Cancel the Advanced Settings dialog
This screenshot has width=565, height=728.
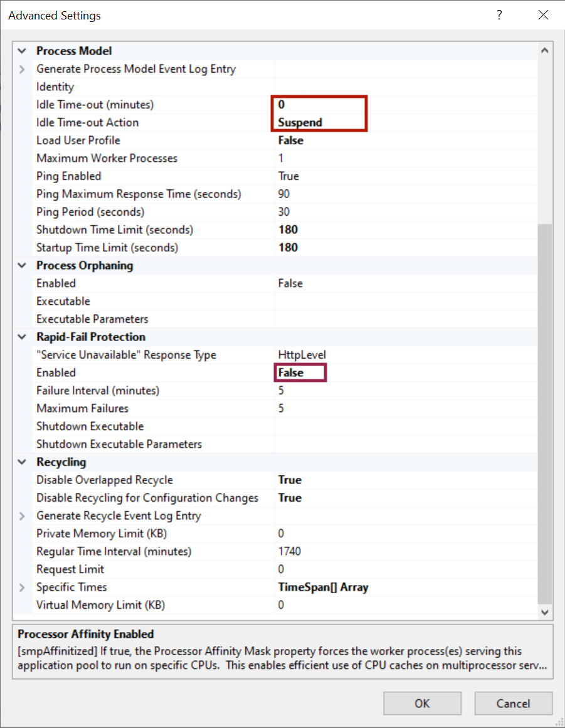(x=513, y=703)
